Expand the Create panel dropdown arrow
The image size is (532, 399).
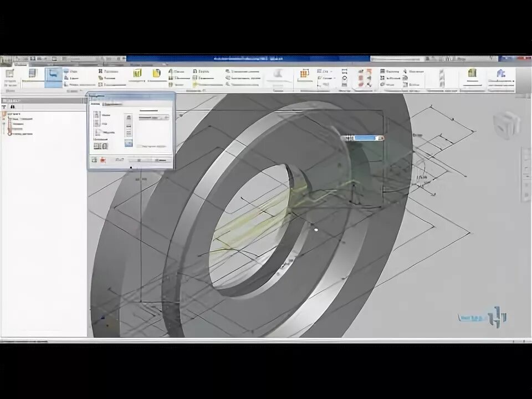[x=81, y=91]
